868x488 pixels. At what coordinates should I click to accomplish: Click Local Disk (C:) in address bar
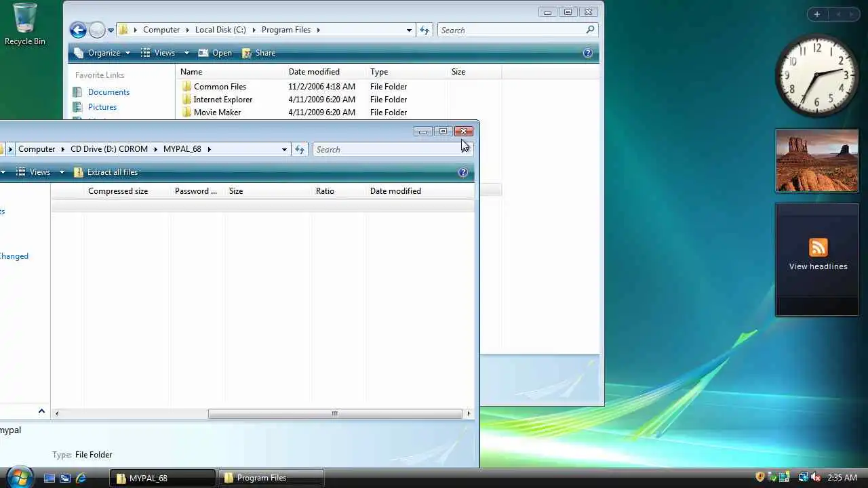(x=220, y=30)
